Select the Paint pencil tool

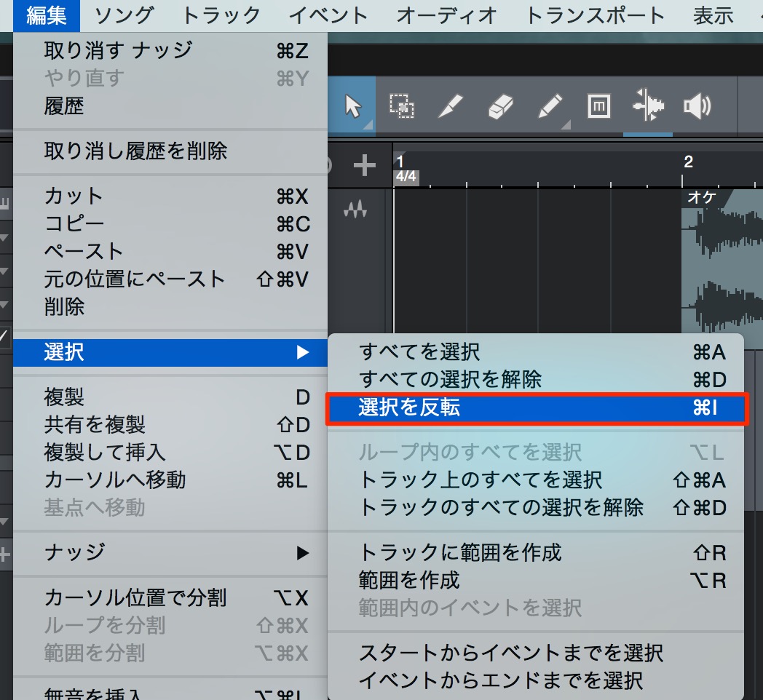pyautogui.click(x=550, y=106)
